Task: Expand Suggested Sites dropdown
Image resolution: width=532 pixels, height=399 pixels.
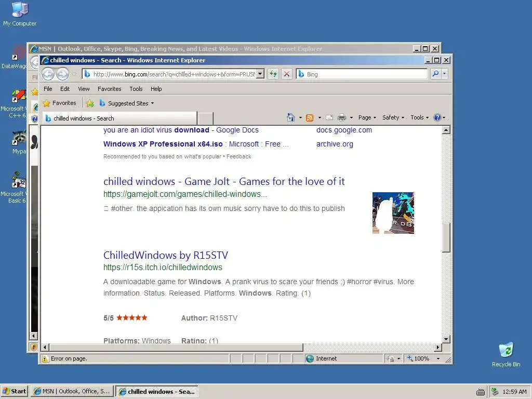Action: (x=152, y=103)
